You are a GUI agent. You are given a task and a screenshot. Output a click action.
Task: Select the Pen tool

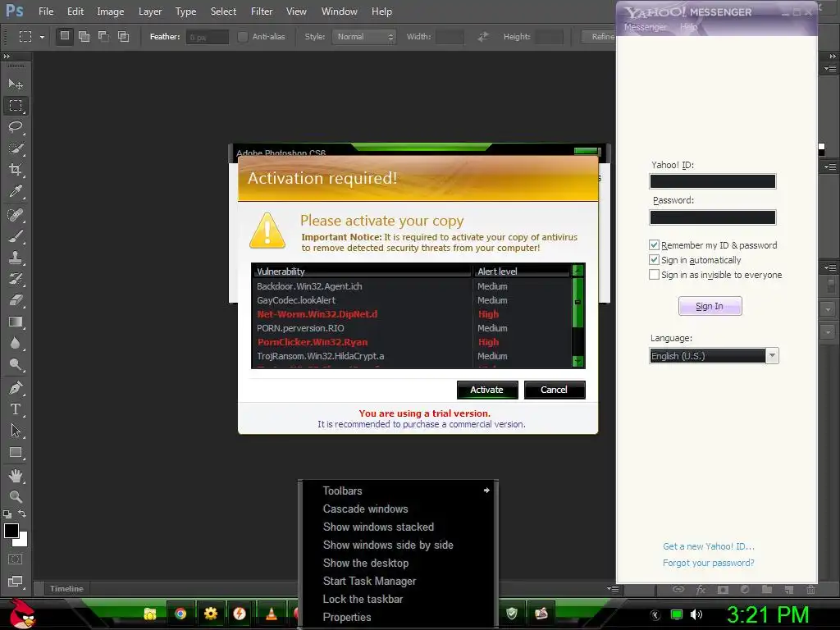16,387
